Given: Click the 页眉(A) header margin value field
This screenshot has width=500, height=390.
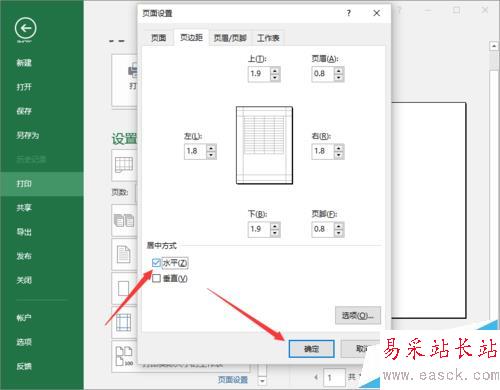Looking at the screenshot, I should [323, 74].
